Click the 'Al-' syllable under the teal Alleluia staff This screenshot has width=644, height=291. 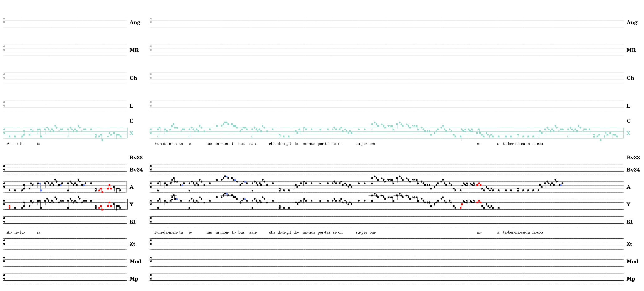9,144
